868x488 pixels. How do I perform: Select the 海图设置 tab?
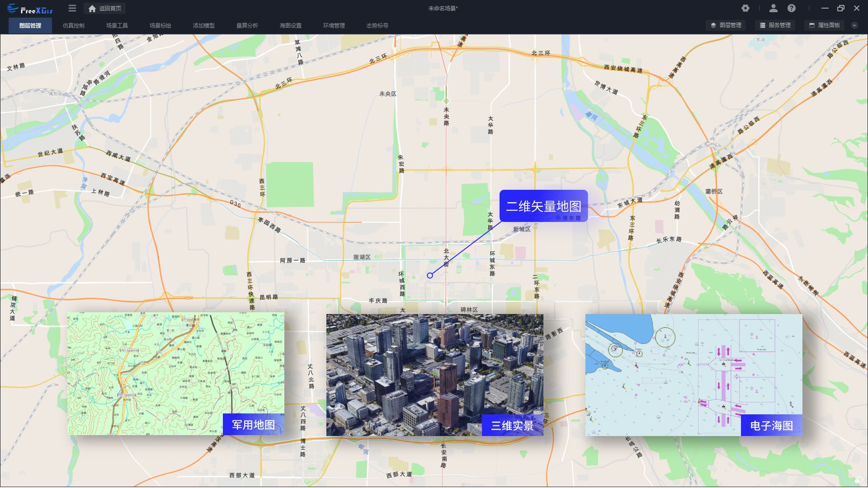[291, 26]
